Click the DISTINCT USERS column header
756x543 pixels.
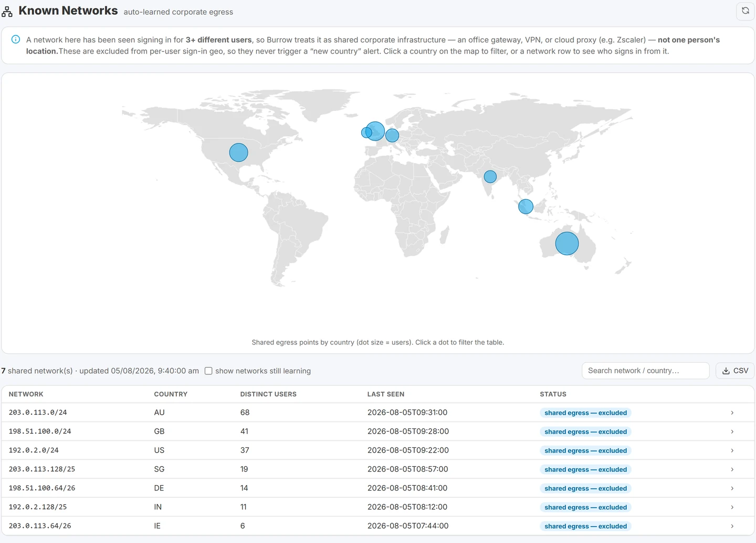tap(268, 394)
